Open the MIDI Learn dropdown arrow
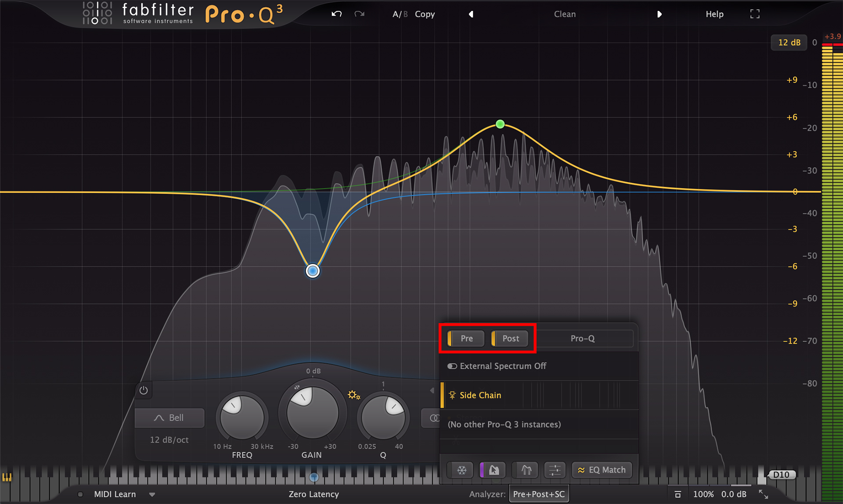The width and height of the screenshot is (843, 504). (x=152, y=494)
